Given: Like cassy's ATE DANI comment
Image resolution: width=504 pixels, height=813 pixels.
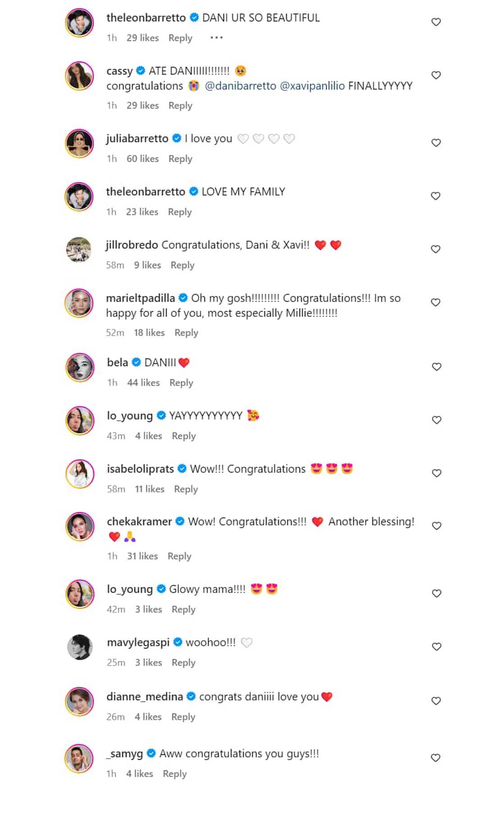Looking at the screenshot, I should (436, 75).
